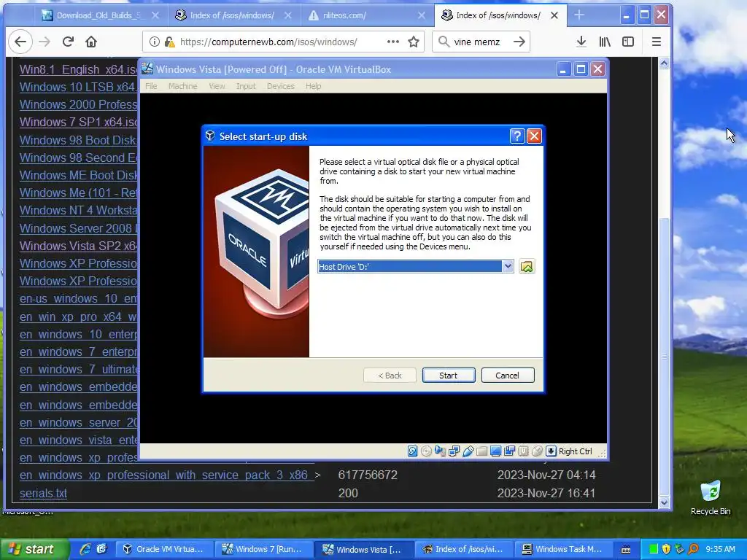Click the display indicator in VirtualBox status bar
This screenshot has width=747, height=560.
point(495,451)
